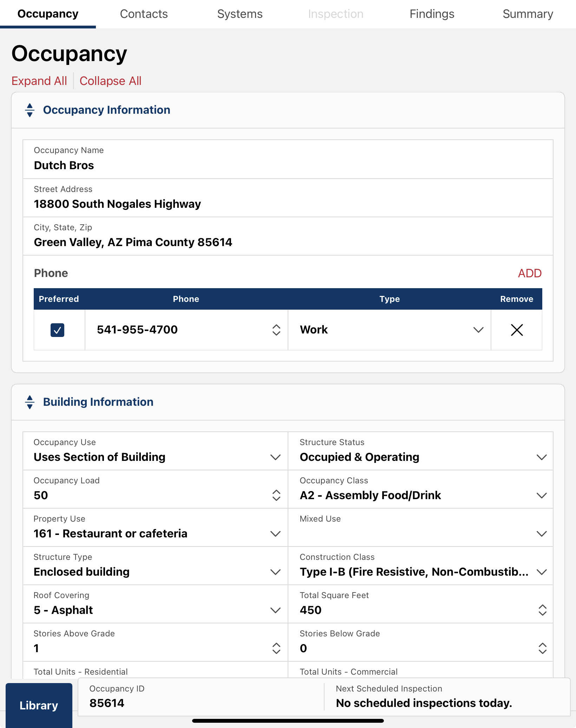Click the Stories Below Grade value 0
Image resolution: width=576 pixels, height=728 pixels.
click(x=303, y=648)
